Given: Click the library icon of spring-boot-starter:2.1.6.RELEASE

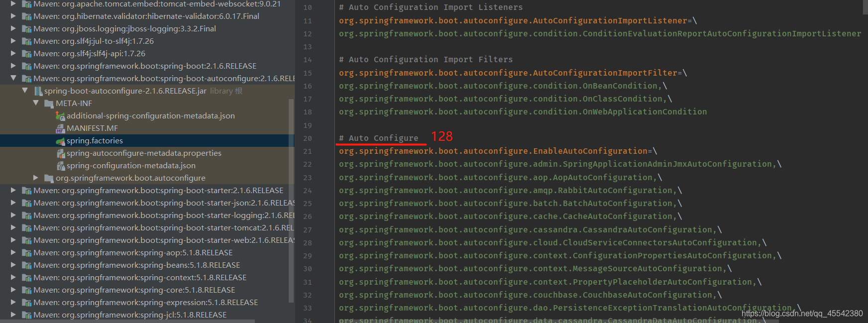Looking at the screenshot, I should coord(27,191).
